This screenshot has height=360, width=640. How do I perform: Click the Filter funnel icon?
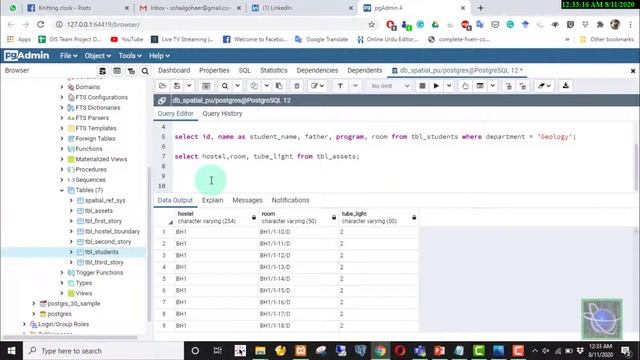(x=340, y=86)
